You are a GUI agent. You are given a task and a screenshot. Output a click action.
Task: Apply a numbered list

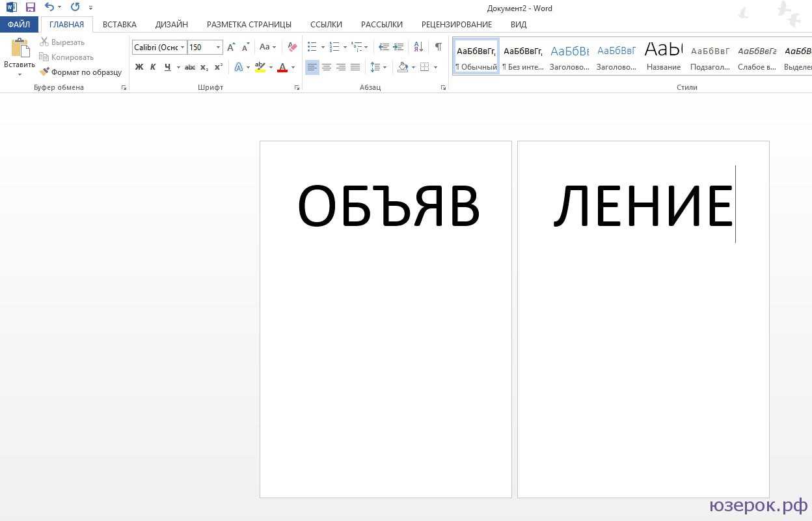(x=334, y=47)
